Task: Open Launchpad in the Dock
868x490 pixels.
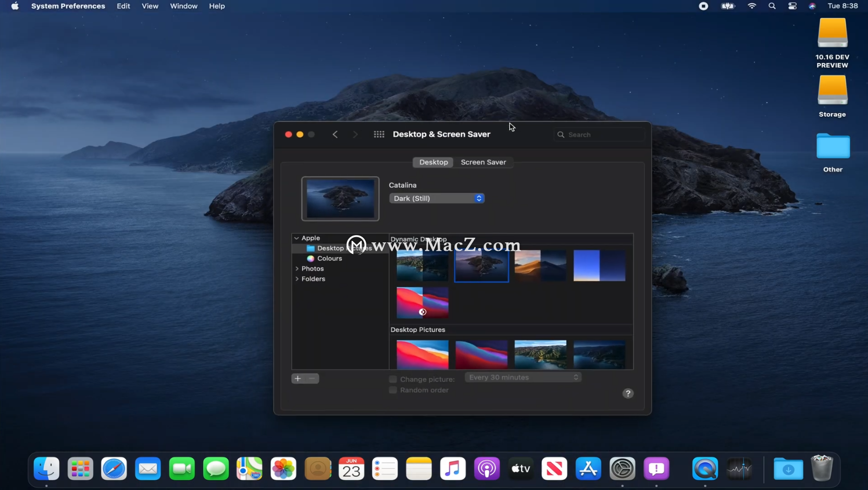Action: point(80,469)
